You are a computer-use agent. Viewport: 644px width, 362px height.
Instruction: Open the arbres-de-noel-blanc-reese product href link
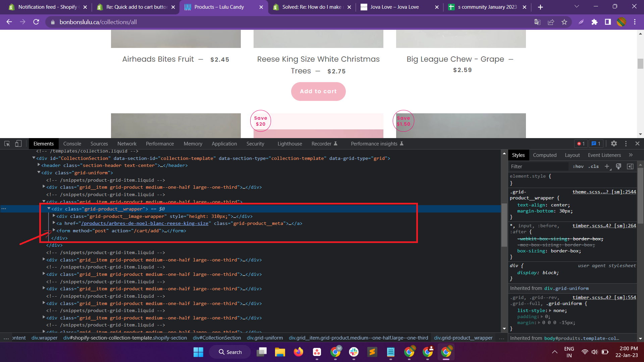pos(145,223)
